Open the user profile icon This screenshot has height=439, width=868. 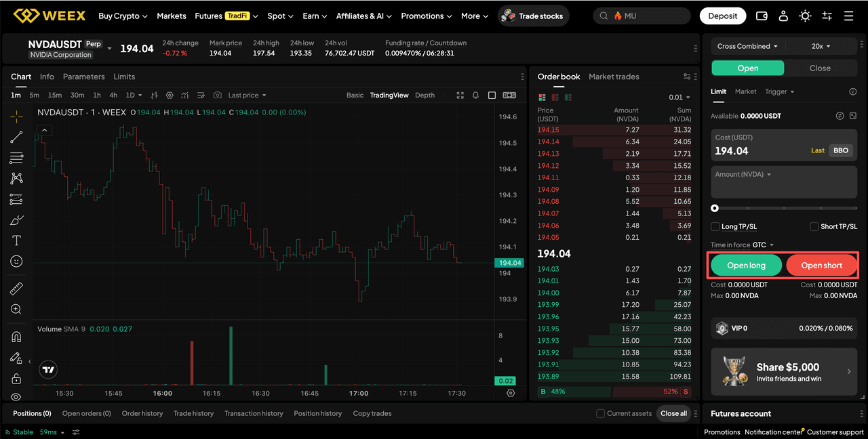(x=783, y=16)
